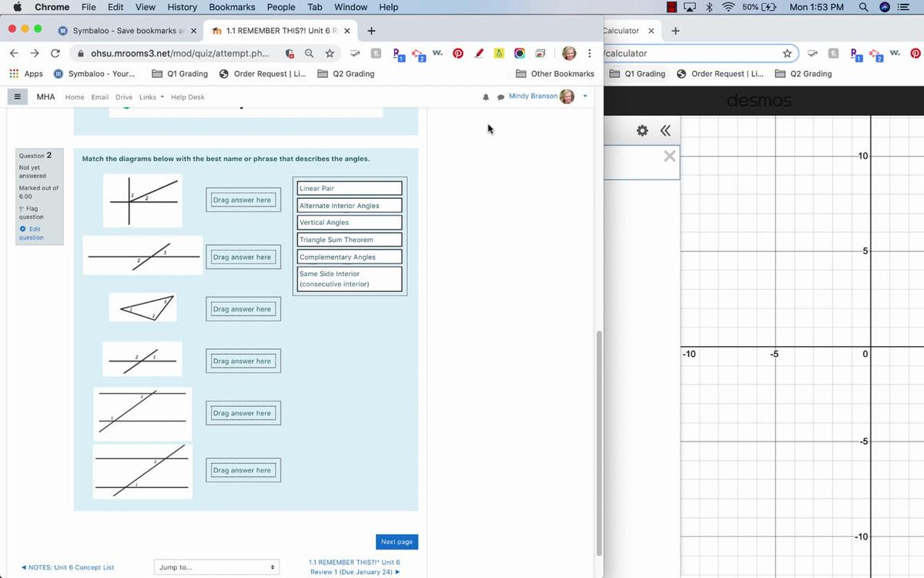
Task: Expand the Mindy Branson user menu arrow
Action: 585,96
